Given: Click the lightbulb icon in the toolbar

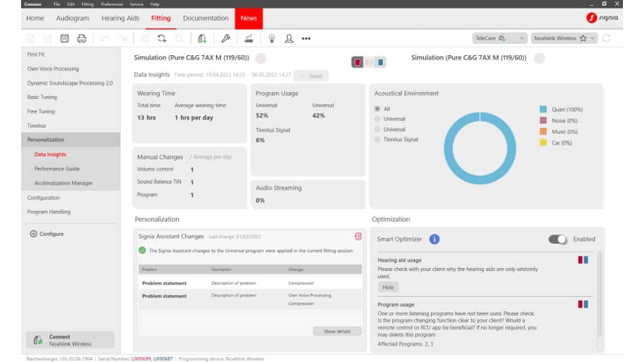Looking at the screenshot, I should click(272, 39).
